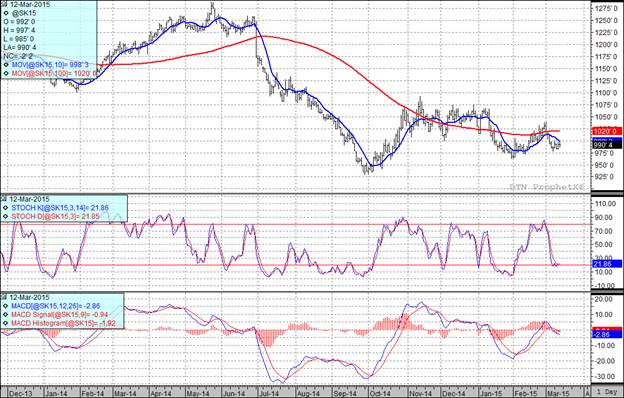This screenshot has height=398, width=624.
Task: Select the MOV(@SK15,10)= 998'3 legend entry
Action: [x=50, y=65]
